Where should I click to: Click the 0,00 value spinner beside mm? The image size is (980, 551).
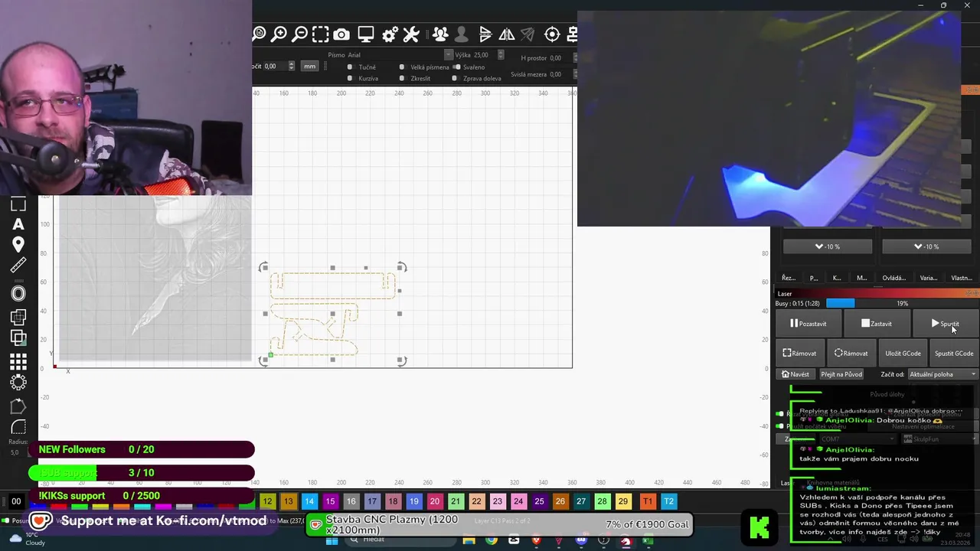tap(291, 67)
